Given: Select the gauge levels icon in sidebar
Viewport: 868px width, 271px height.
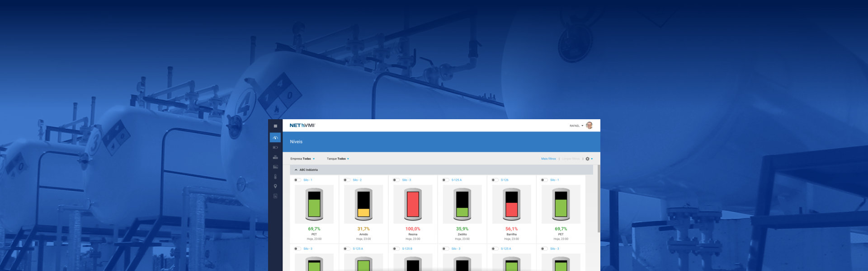Looking at the screenshot, I should [275, 138].
